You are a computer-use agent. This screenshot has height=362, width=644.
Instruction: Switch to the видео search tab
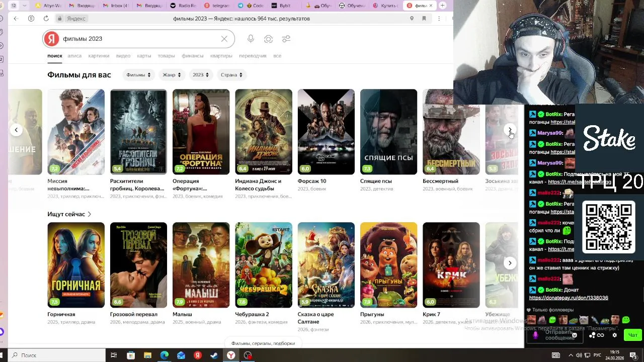123,56
